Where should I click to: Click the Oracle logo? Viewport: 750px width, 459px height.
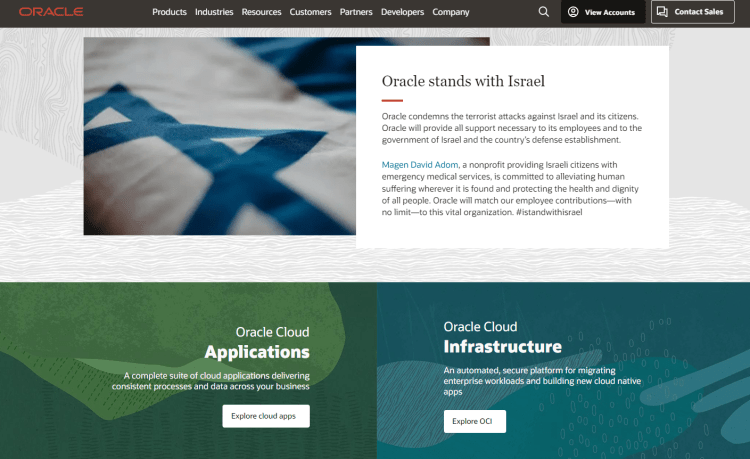(x=51, y=11)
